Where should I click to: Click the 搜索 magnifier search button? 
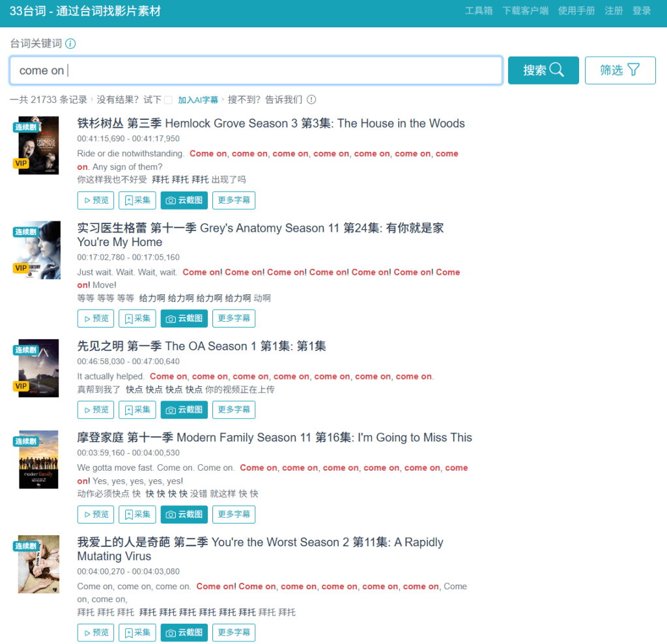coord(543,70)
